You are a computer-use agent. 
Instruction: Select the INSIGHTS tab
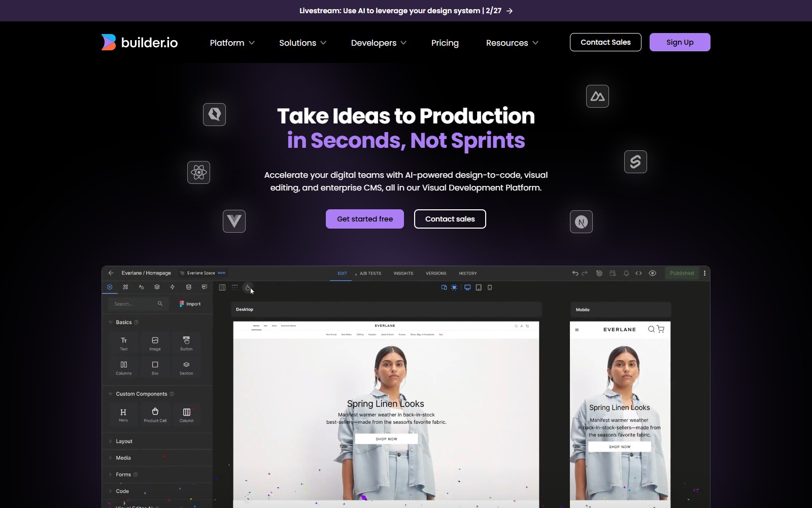(x=403, y=273)
